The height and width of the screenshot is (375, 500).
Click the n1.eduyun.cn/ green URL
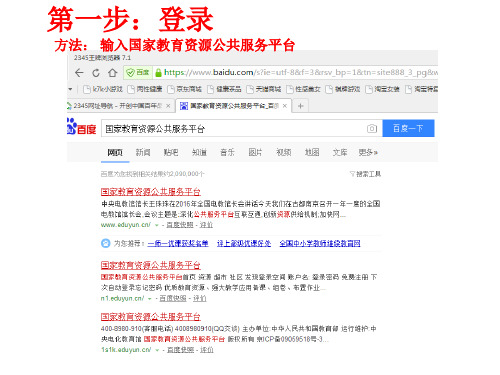(122, 298)
